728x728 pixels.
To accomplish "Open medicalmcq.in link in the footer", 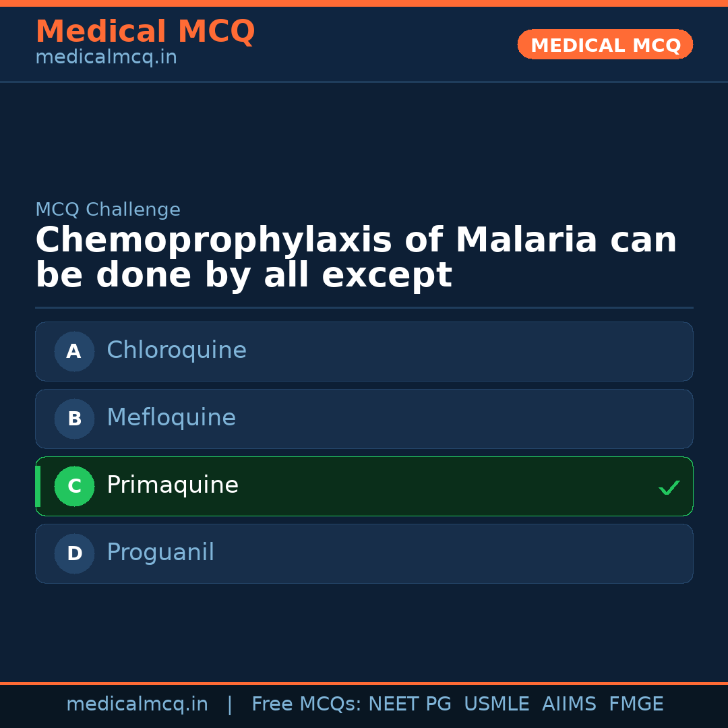I will pyautogui.click(x=137, y=704).
